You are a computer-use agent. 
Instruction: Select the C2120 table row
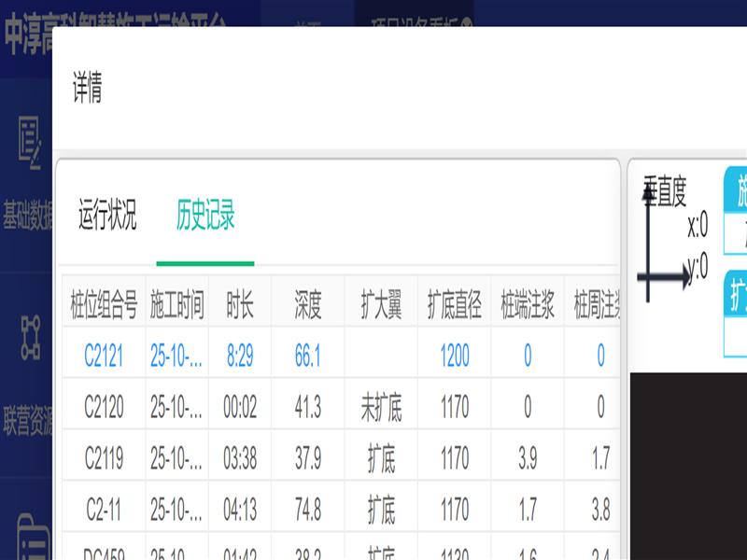(x=103, y=407)
